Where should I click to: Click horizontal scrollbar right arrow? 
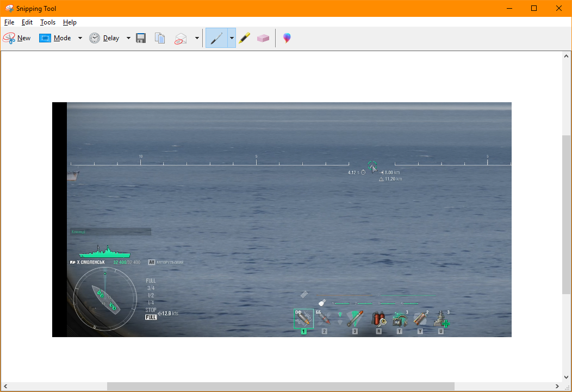[x=557, y=386]
